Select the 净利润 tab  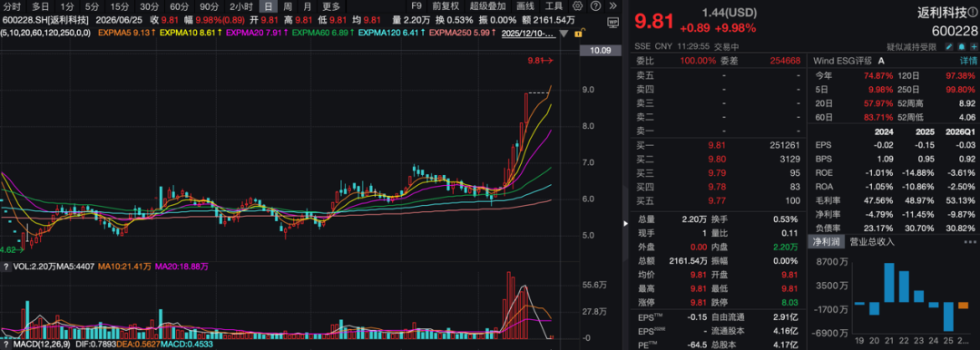coord(826,242)
